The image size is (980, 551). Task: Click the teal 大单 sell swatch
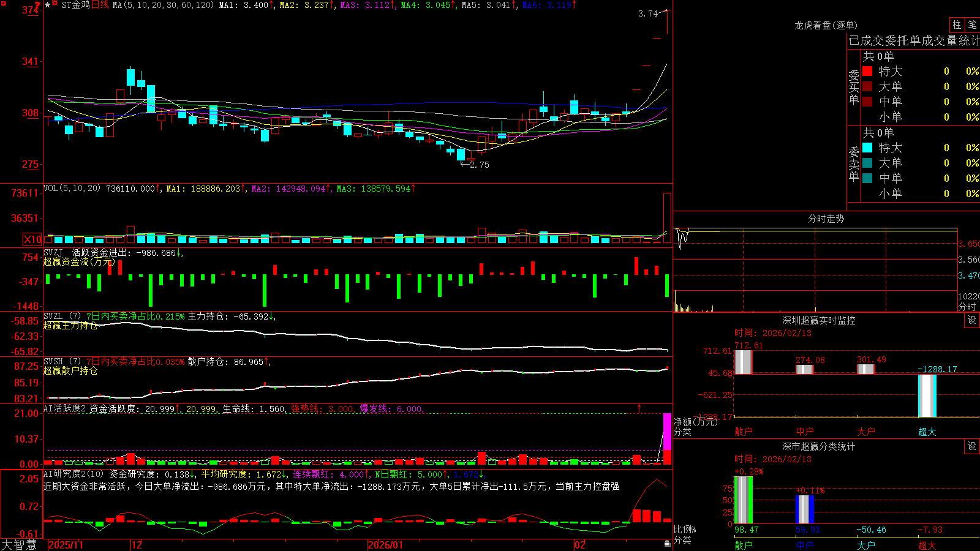point(867,163)
